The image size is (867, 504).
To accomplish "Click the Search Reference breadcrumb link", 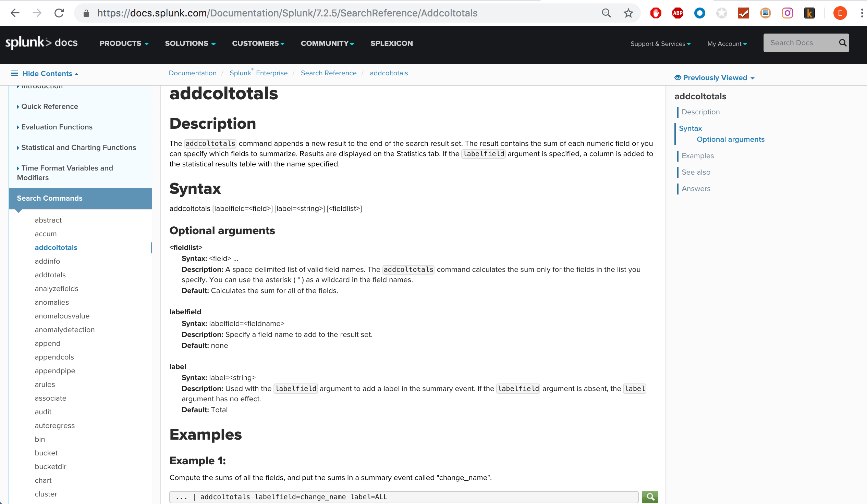I will click(329, 73).
